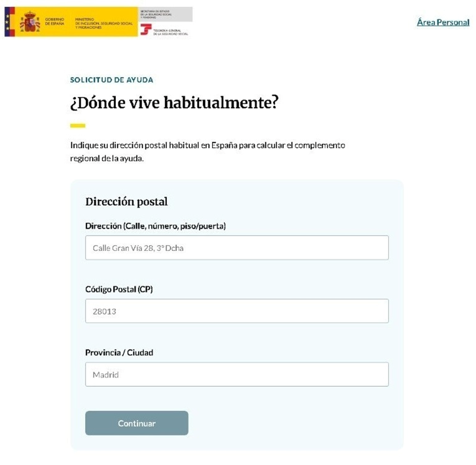Open the Área Personal link
This screenshot has width=476, height=465.
coord(443,22)
